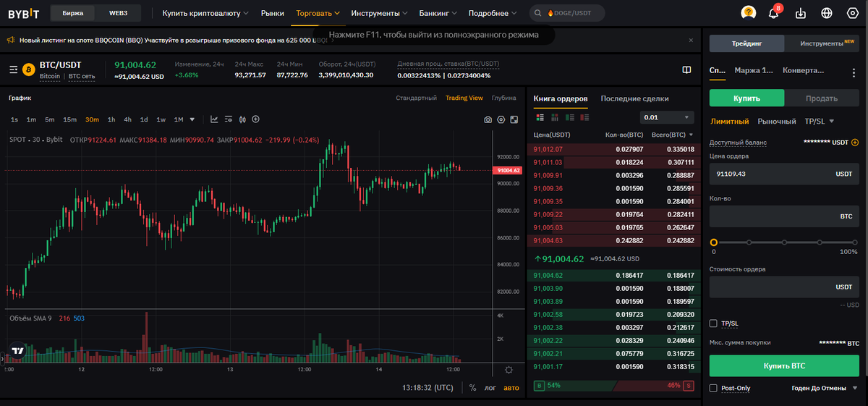Expand the Подробнее menu
The height and width of the screenshot is (406, 868).
point(493,13)
